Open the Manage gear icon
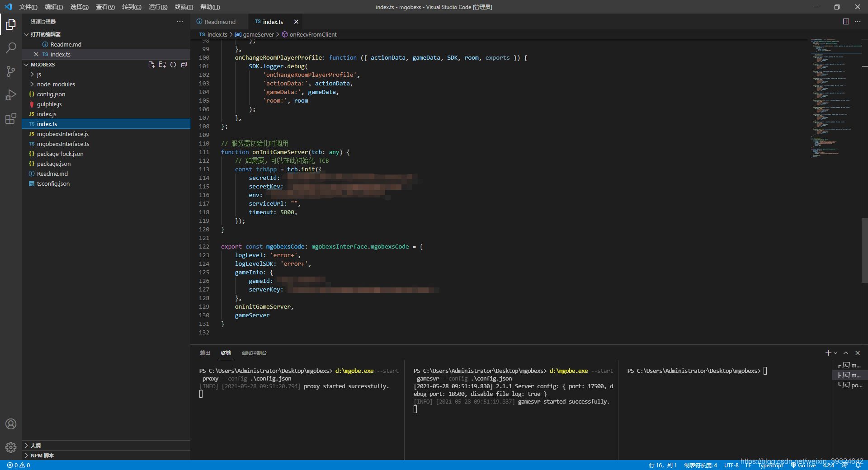 tap(11, 447)
